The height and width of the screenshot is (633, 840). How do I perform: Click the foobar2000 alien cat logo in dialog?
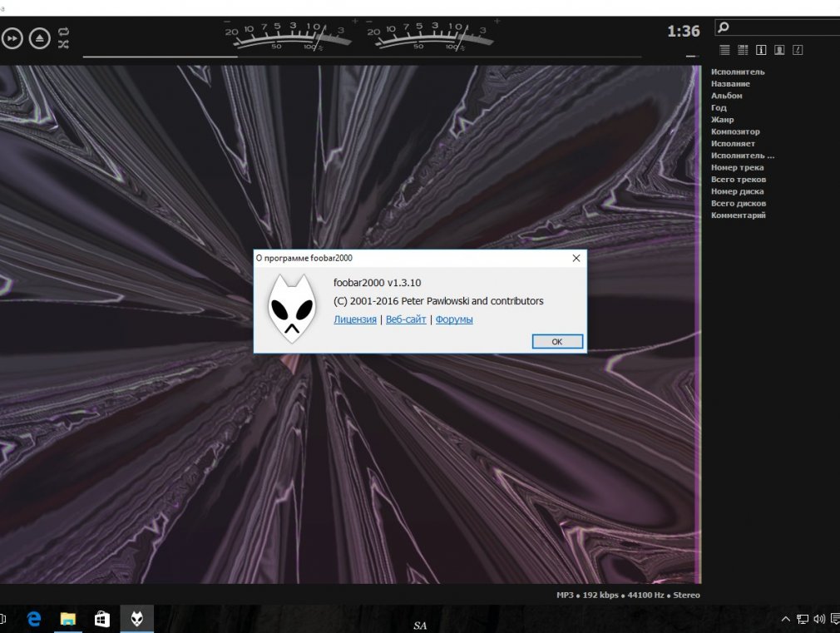tap(291, 309)
